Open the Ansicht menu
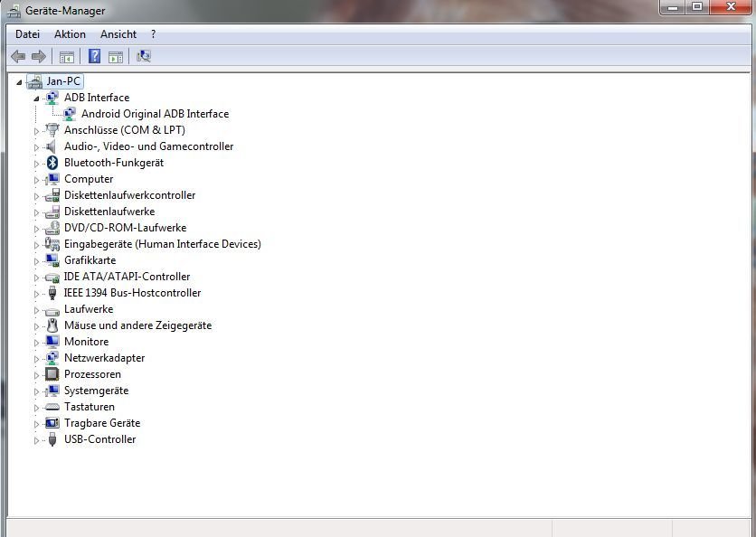Viewport: 756px width, 537px height. click(x=118, y=34)
